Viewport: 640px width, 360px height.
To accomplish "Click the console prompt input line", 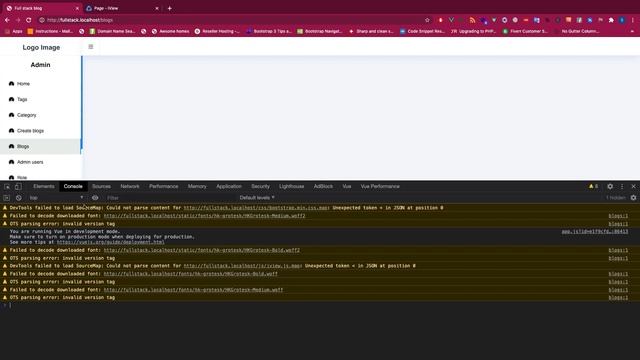I will (320, 305).
